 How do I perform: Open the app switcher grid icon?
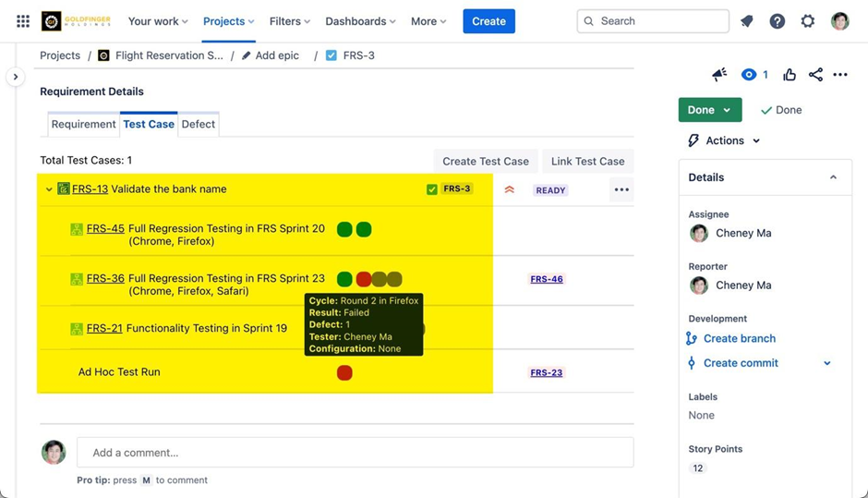click(x=23, y=21)
